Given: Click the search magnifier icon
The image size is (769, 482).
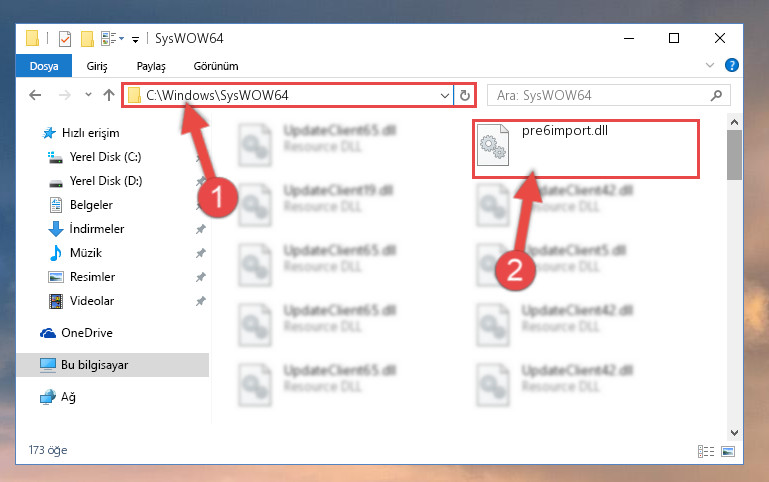Looking at the screenshot, I should point(716,95).
